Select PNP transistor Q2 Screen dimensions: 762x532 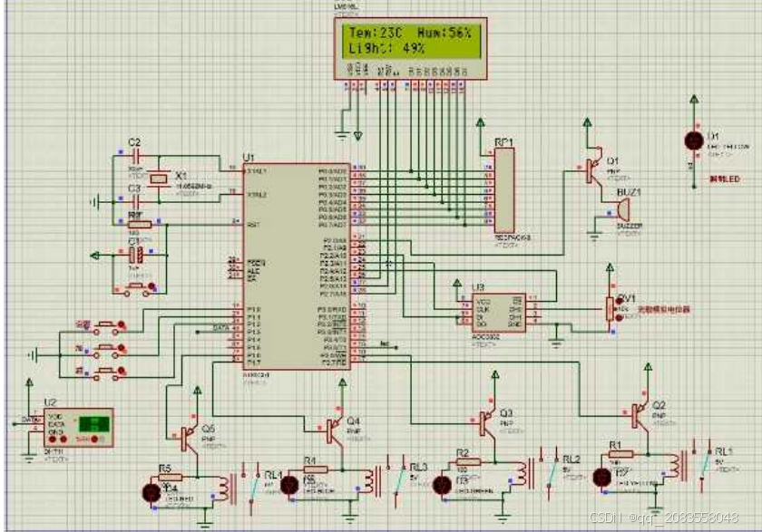[640, 415]
